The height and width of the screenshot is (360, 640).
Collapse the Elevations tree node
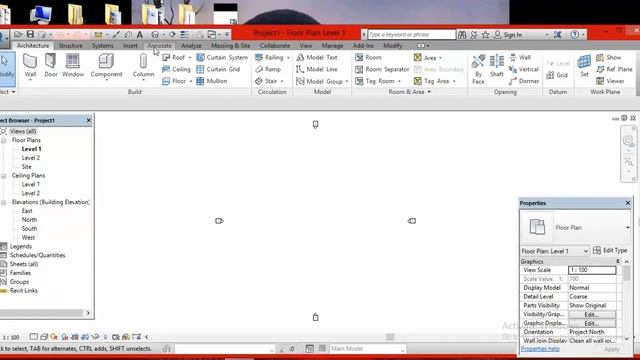(x=4, y=202)
